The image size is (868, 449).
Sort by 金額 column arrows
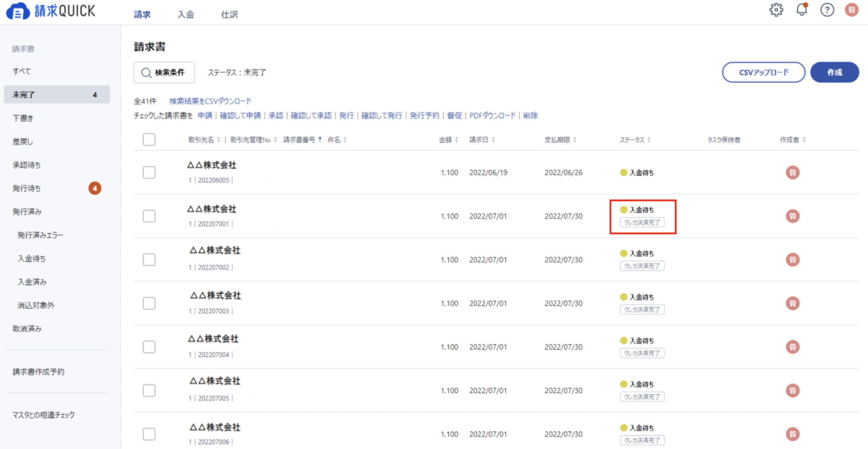pyautogui.click(x=457, y=140)
